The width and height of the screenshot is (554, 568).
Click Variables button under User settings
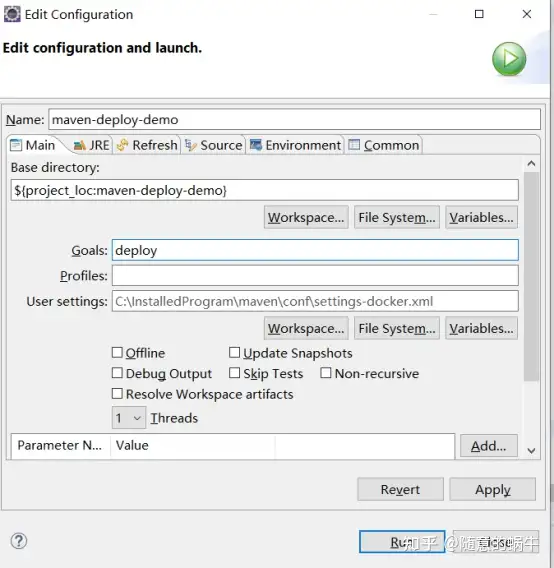click(x=481, y=328)
